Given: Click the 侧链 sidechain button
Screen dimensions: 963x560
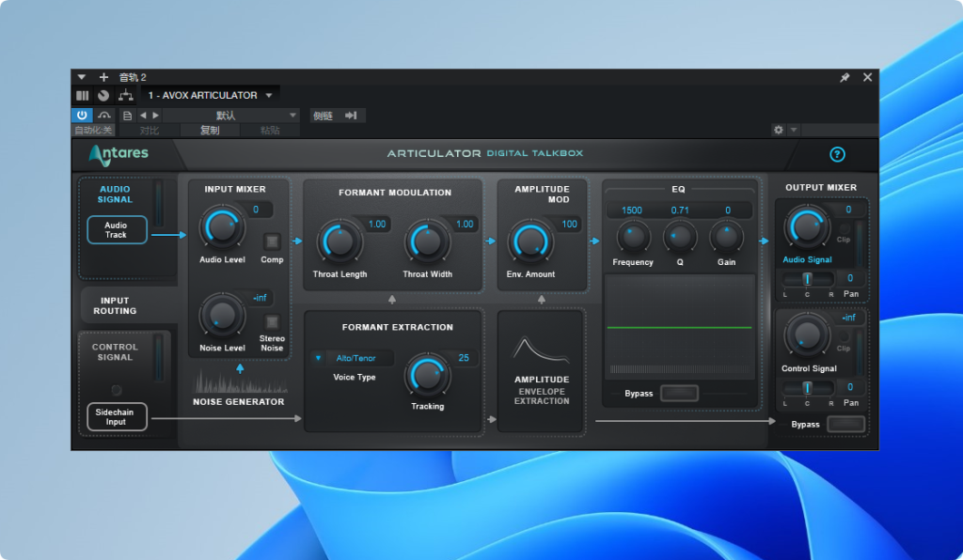Looking at the screenshot, I should [337, 116].
